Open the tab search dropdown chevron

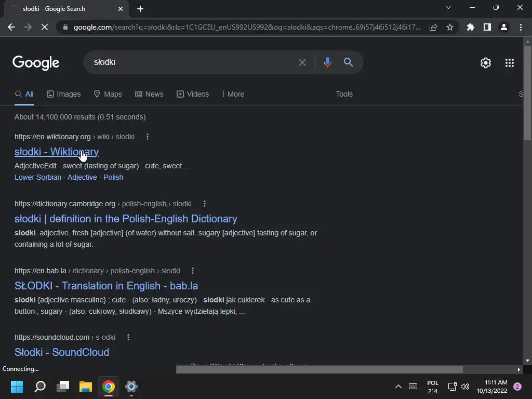pos(448,7)
